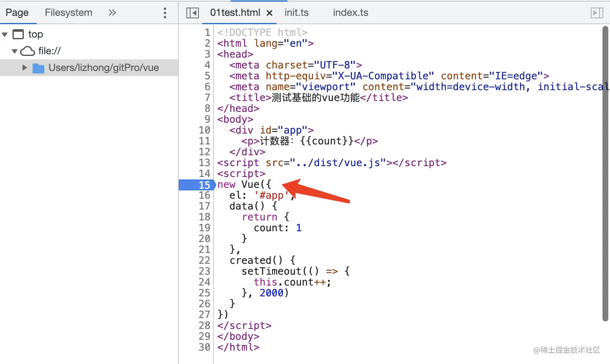610x364 pixels.
Task: Click the 'setTimeout(() => {' line
Action: [296, 271]
